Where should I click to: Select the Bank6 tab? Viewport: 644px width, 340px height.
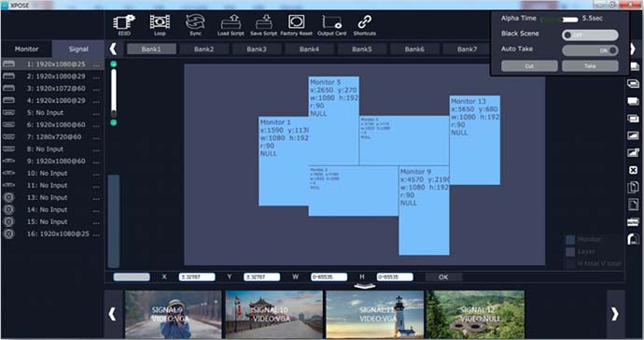[414, 49]
